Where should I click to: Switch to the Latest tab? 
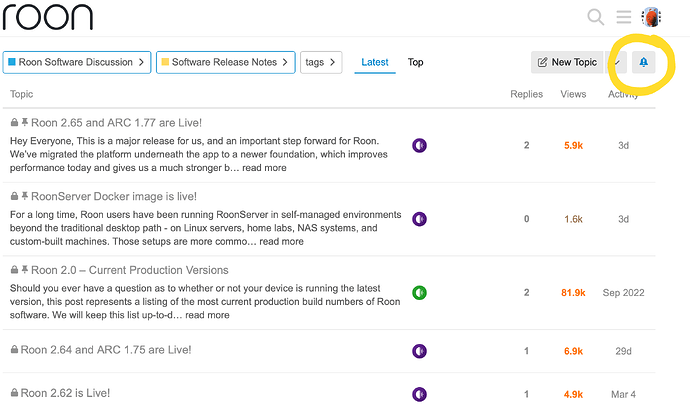pos(375,62)
